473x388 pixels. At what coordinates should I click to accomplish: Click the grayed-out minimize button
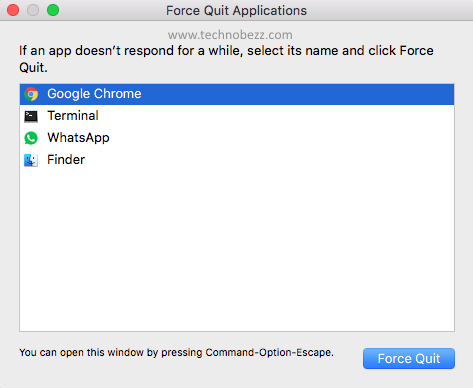click(x=33, y=10)
